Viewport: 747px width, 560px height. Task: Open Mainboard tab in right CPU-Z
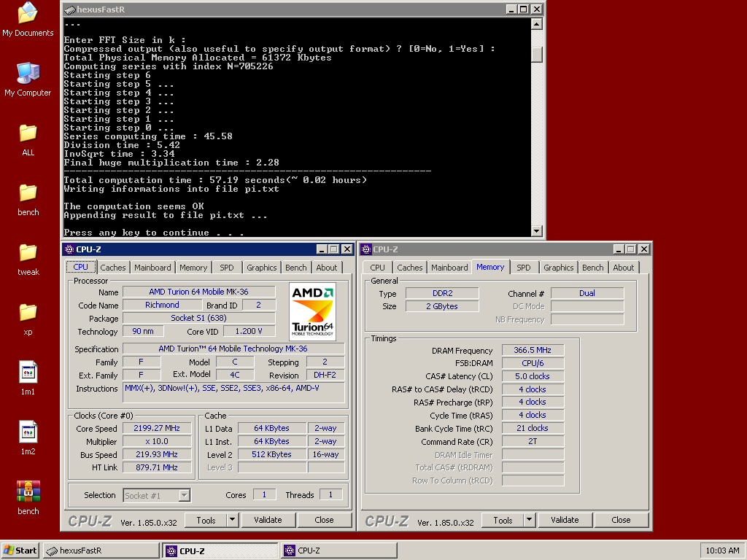tap(449, 268)
